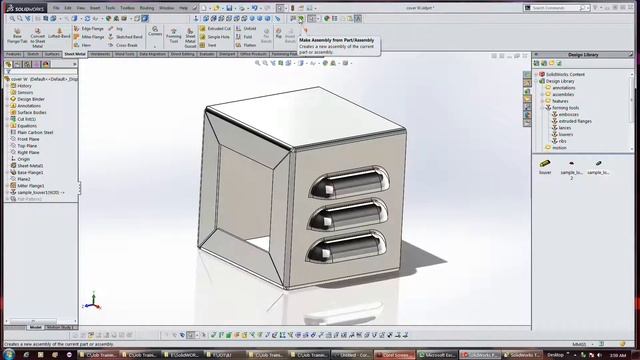
Task: Open the ConfigurationManager tab icon
Action: pyautogui.click(x=27, y=64)
